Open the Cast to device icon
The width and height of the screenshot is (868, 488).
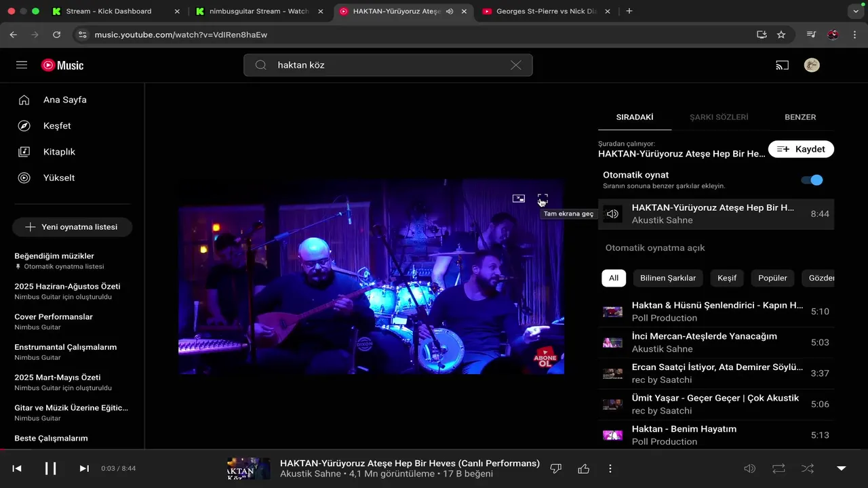pos(783,65)
